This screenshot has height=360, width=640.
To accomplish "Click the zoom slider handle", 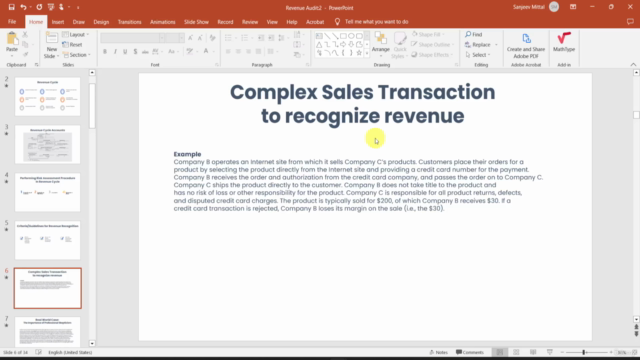I will (x=584, y=352).
